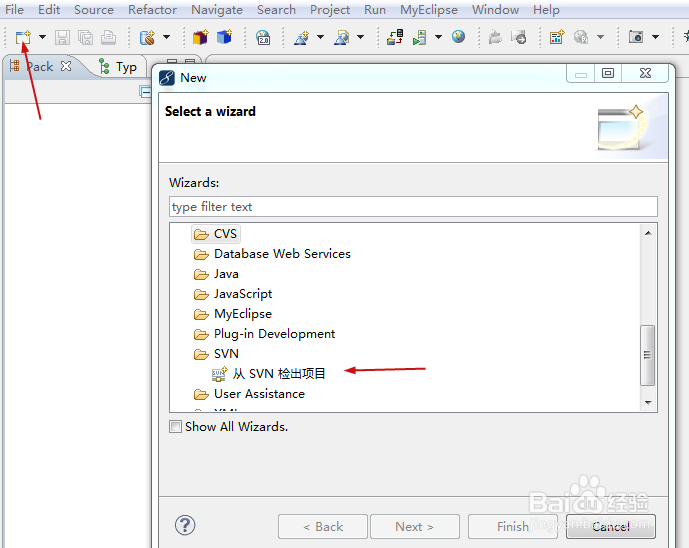
Task: Open the Search menu
Action: [276, 10]
